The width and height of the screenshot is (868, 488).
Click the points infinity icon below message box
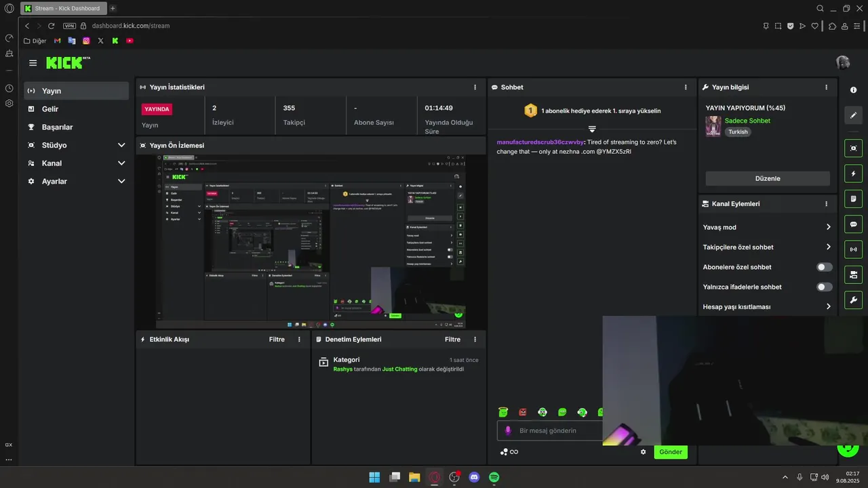[x=509, y=452]
